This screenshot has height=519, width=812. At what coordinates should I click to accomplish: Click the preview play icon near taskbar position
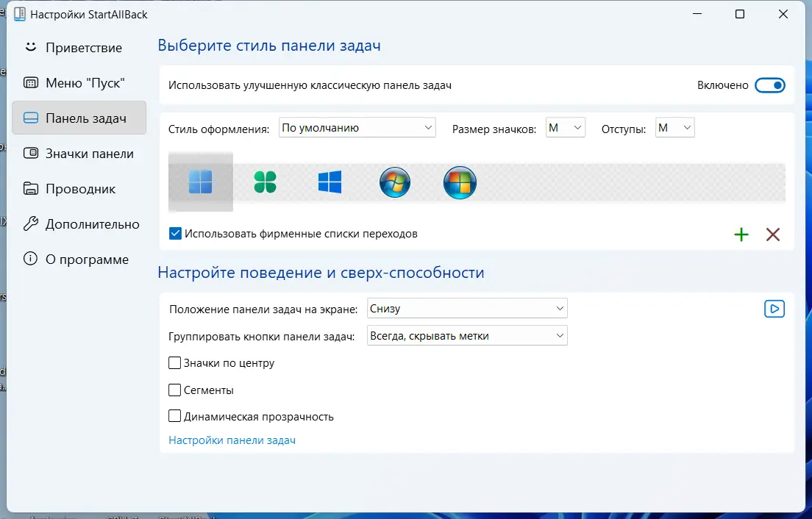[x=774, y=308]
